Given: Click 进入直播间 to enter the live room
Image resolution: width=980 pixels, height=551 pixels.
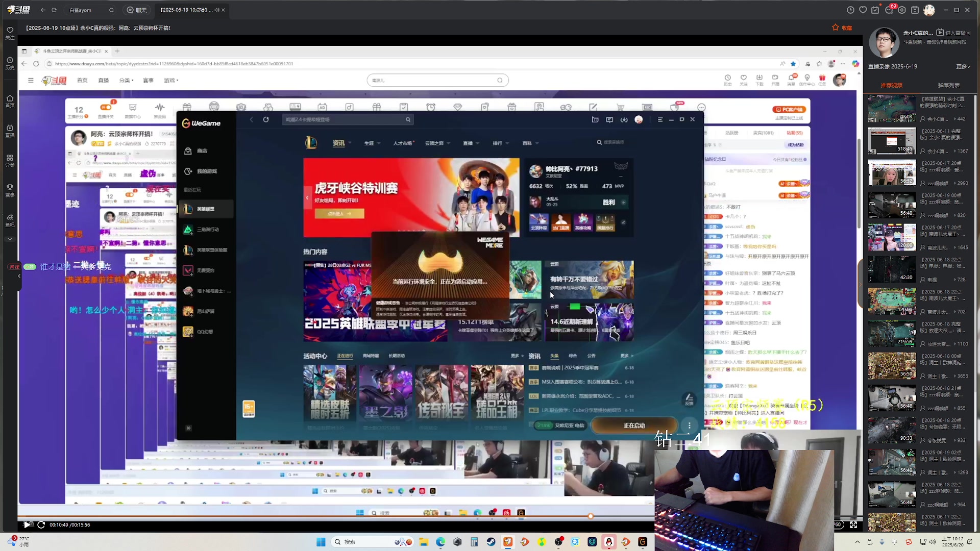Looking at the screenshot, I should coord(953,33).
